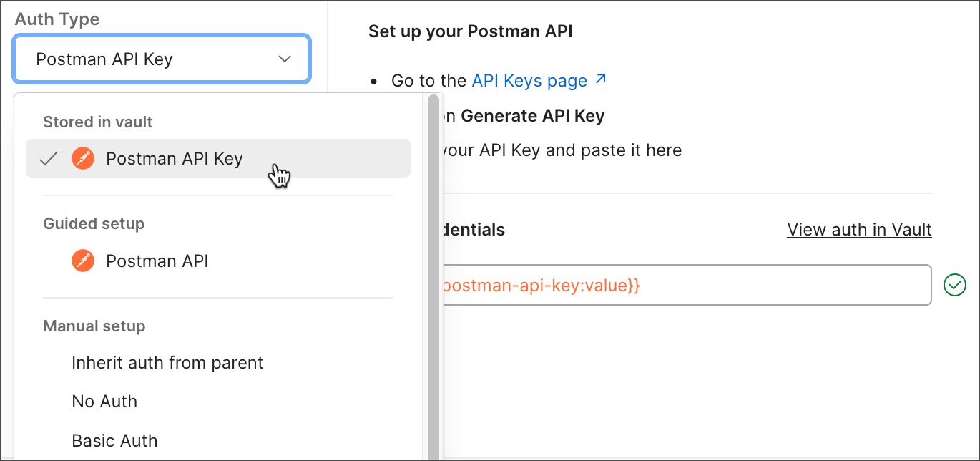980x461 pixels.
Task: Select Postman API Key under Stored in vault
Action: (x=174, y=158)
